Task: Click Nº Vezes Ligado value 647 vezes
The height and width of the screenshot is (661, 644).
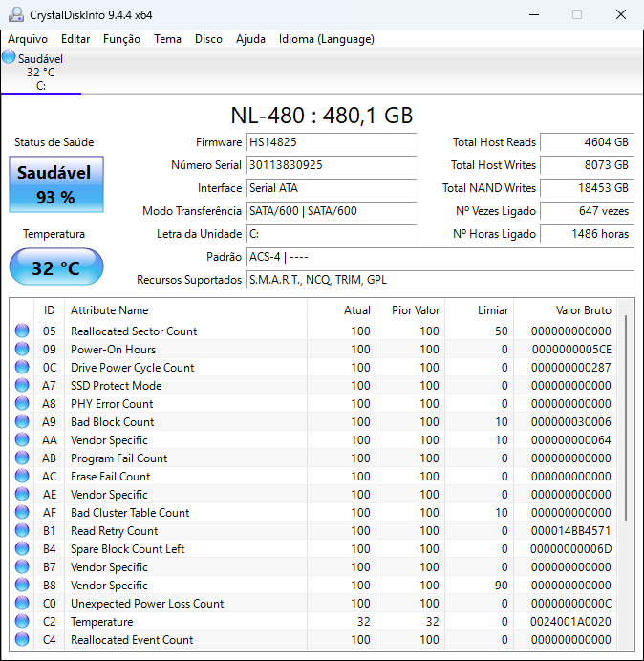Action: (x=587, y=211)
